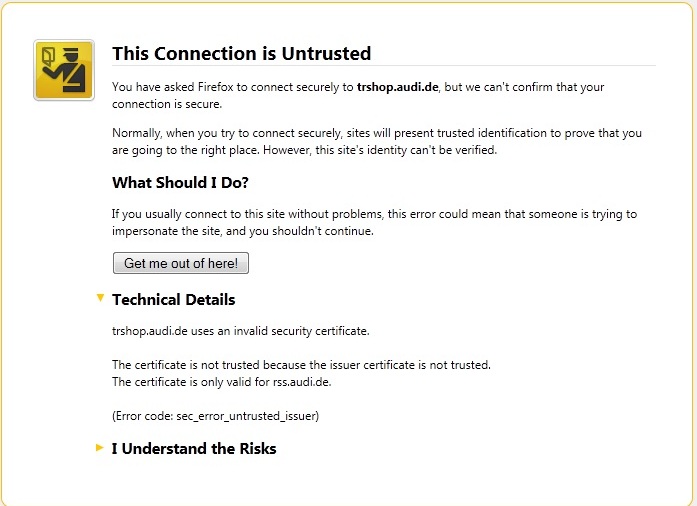Click the "What Should I Do?" heading
697x506 pixels.
point(180,183)
